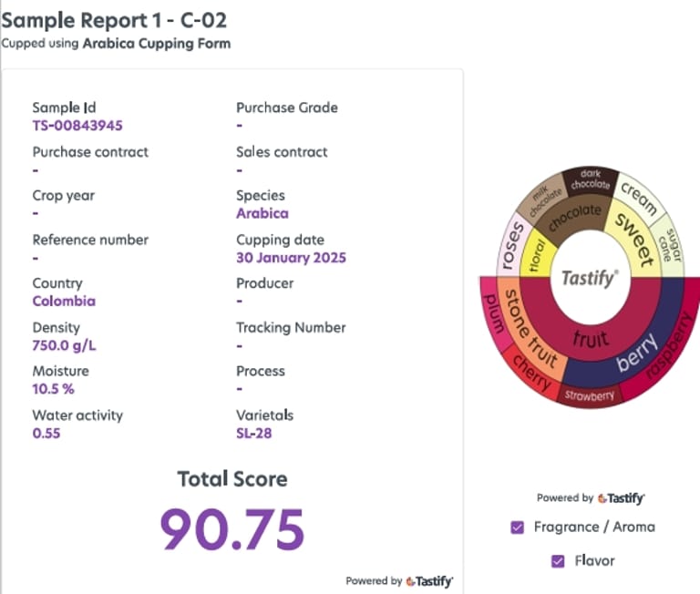The image size is (700, 594).
Task: Click the Colombia country value
Action: [64, 302]
